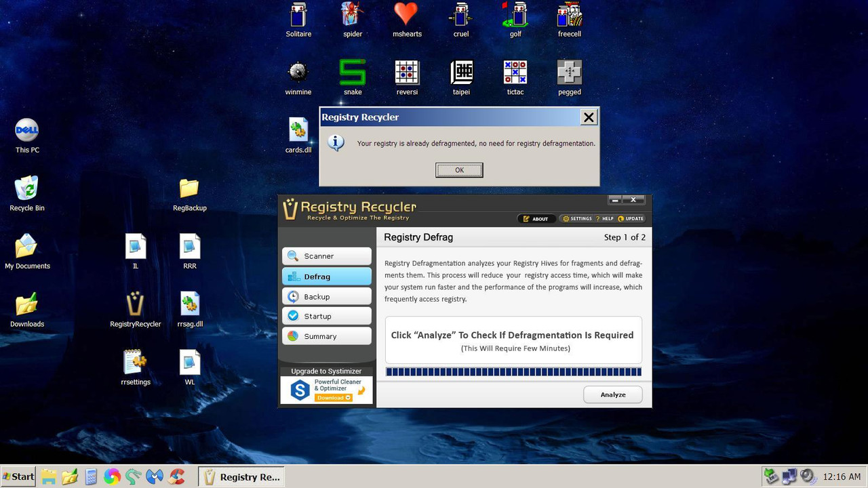Select cards.dll file icon

298,136
